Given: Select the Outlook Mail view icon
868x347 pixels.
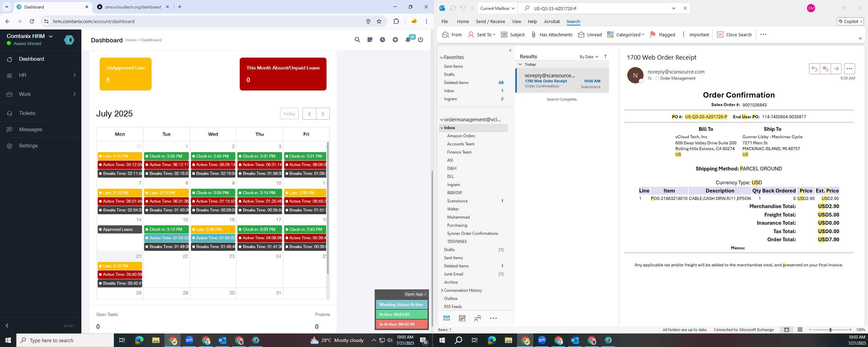Looking at the screenshot, I should (447, 318).
